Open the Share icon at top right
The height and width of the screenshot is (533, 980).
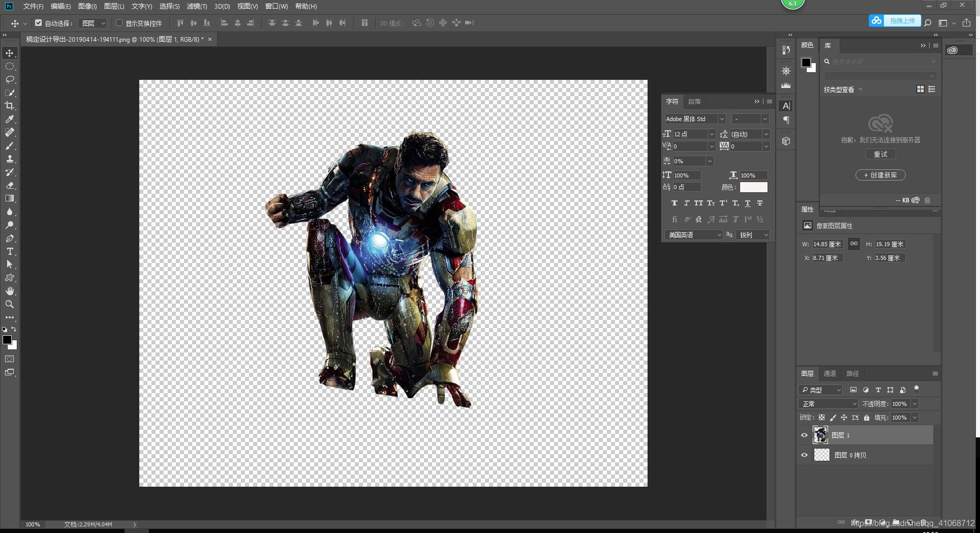pyautogui.click(x=967, y=23)
